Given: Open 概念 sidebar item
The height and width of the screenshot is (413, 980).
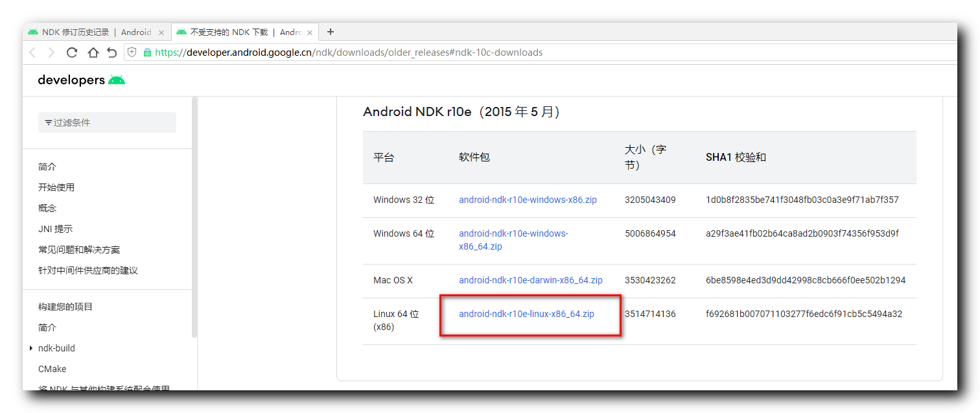Looking at the screenshot, I should [47, 208].
